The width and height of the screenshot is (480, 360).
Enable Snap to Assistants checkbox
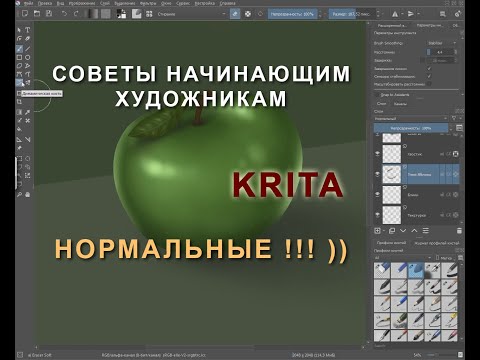coord(376,95)
